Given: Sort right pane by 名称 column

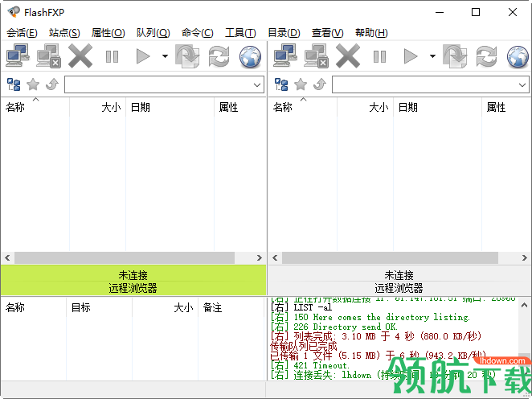Looking at the screenshot, I should [303, 107].
